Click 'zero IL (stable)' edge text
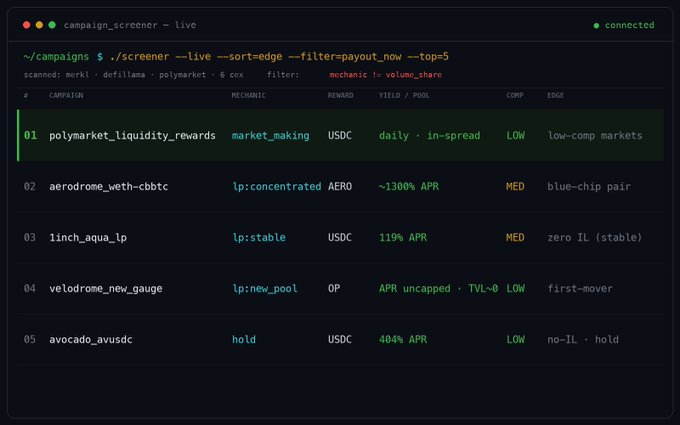This screenshot has width=680, height=425. (595, 237)
